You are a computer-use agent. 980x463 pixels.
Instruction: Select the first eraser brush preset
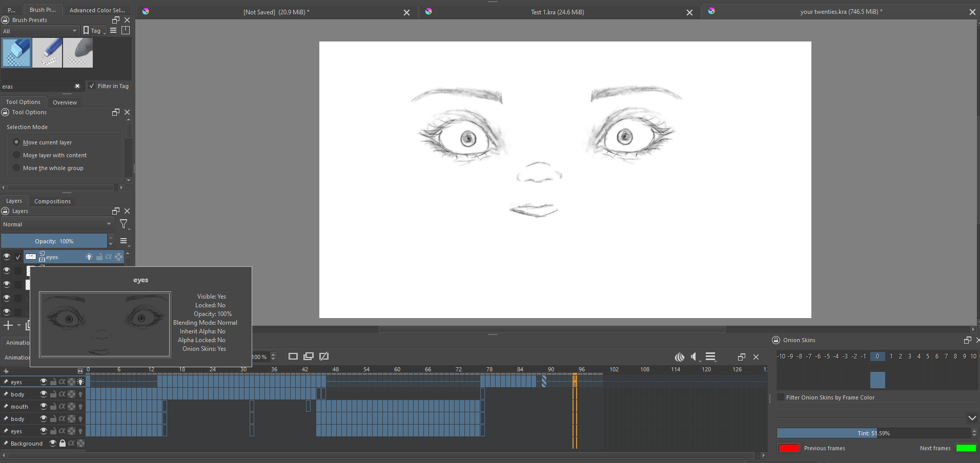(16, 53)
